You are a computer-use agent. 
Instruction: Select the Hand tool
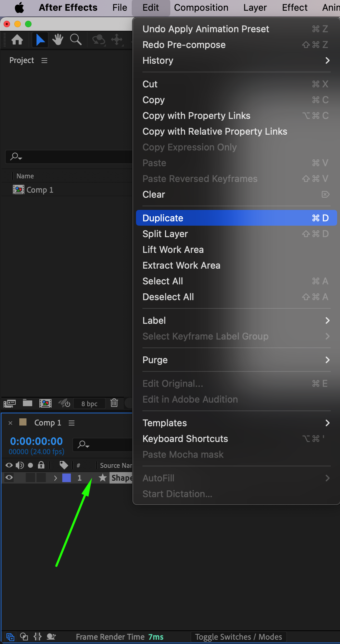pos(58,40)
